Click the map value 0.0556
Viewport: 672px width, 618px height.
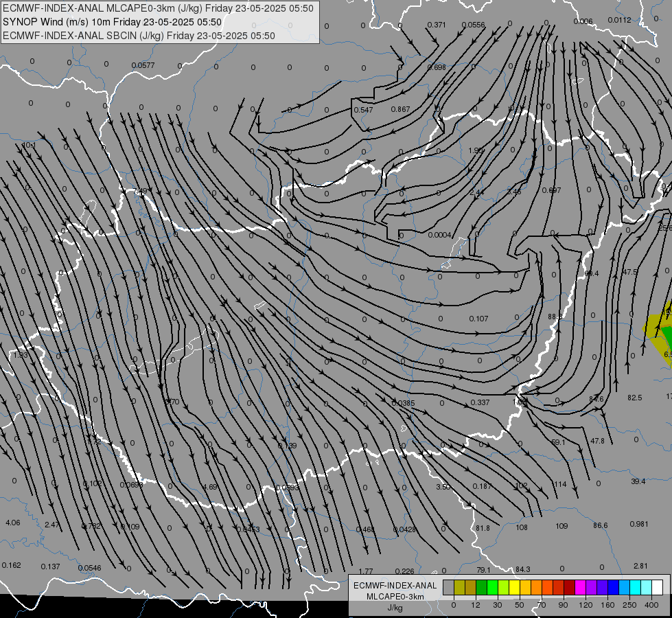[x=474, y=25]
